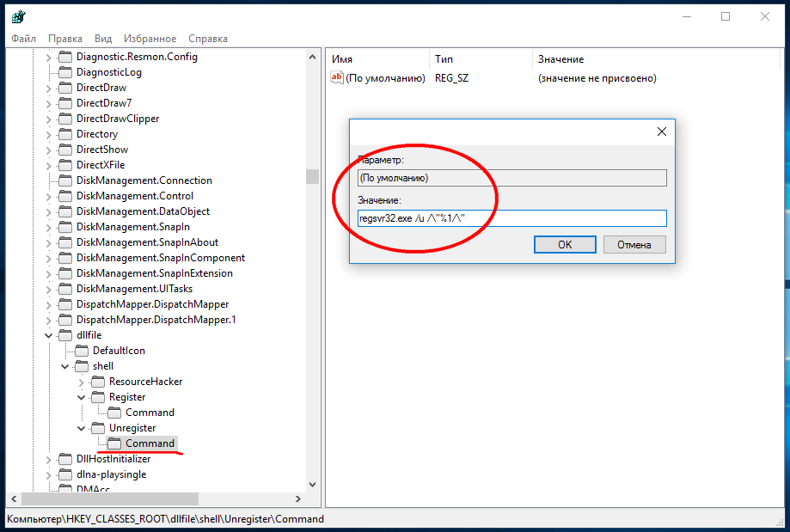Expand the Directory key
Image resolution: width=790 pixels, height=532 pixels.
(x=48, y=135)
